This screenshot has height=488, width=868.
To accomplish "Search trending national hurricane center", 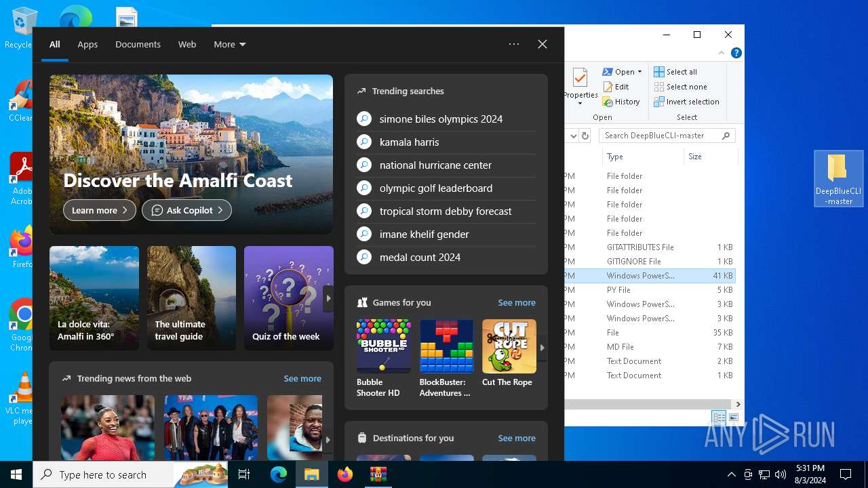I will pos(446,165).
